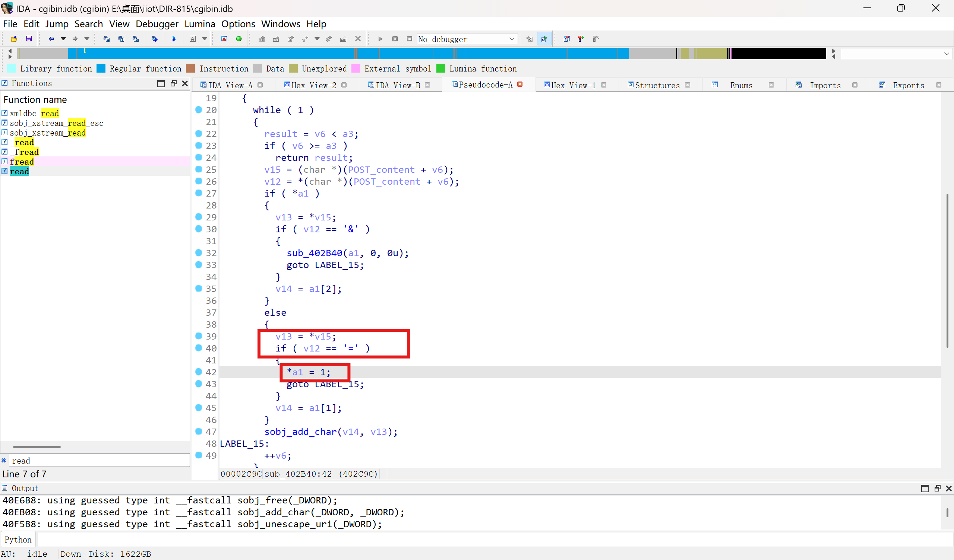The width and height of the screenshot is (954, 560).
Task: Click the sobj_add_char call on line 47
Action: (300, 432)
